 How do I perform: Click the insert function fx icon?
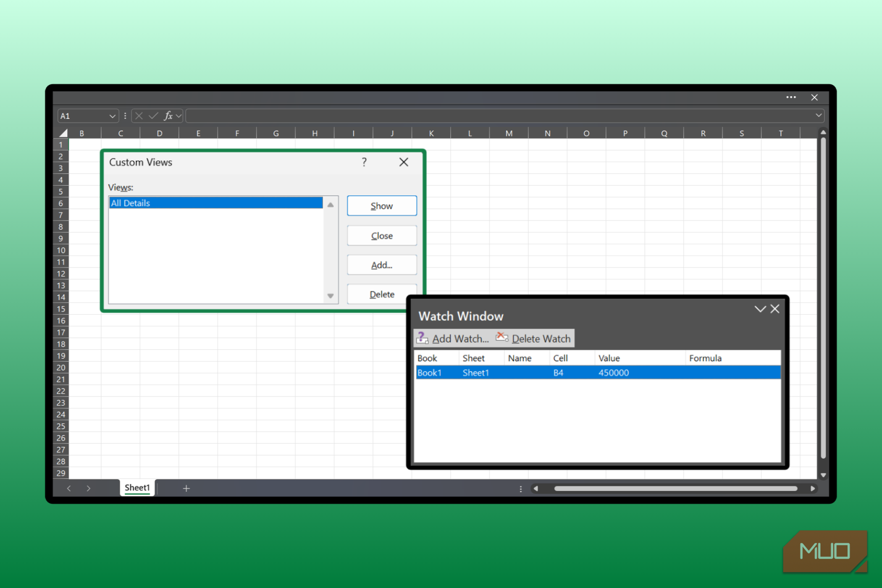click(x=168, y=116)
